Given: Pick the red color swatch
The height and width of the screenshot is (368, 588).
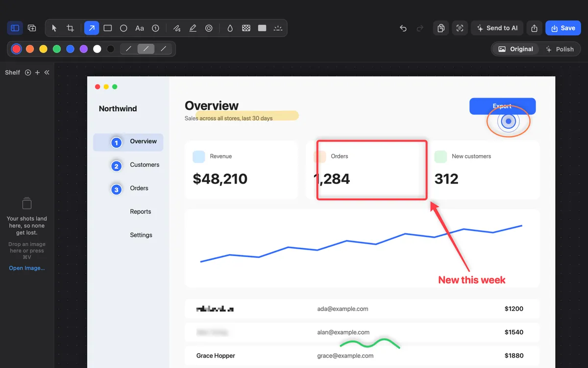Looking at the screenshot, I should point(17,49).
